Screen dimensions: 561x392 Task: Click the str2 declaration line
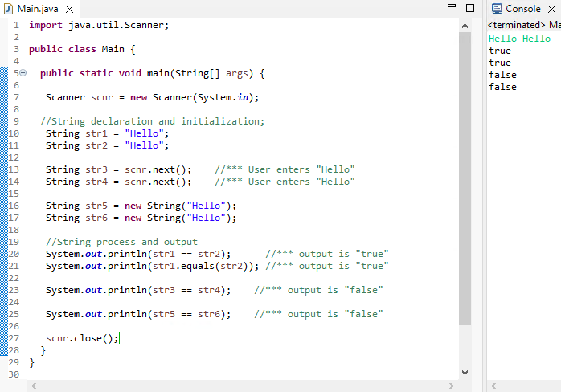tap(107, 145)
